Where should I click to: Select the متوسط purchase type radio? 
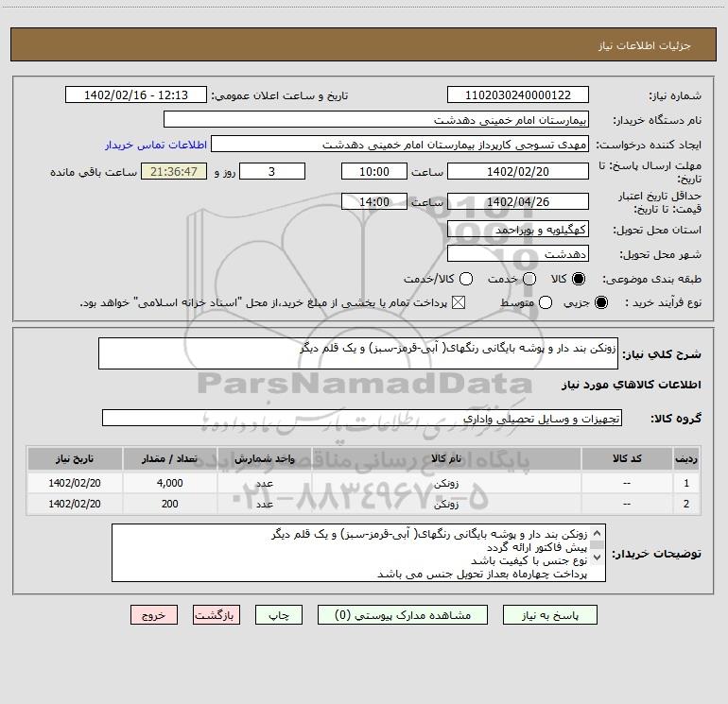click(x=546, y=303)
